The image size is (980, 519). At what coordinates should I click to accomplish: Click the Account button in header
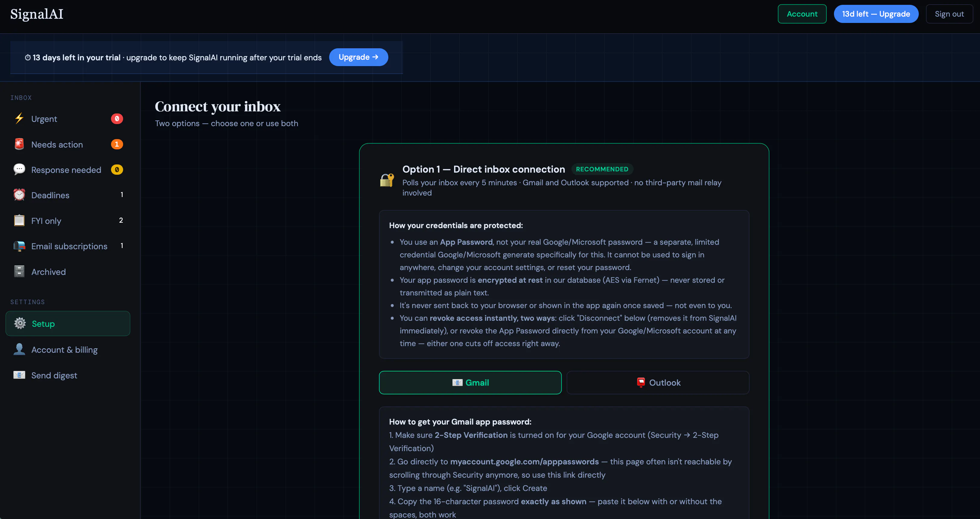tap(802, 14)
